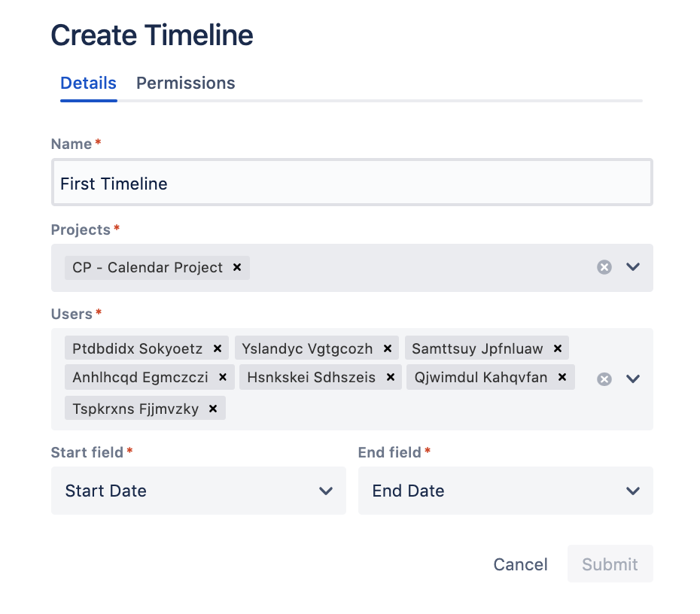This screenshot has width=700, height=614.
Task: Expand the Users dropdown chevron
Action: [x=633, y=378]
